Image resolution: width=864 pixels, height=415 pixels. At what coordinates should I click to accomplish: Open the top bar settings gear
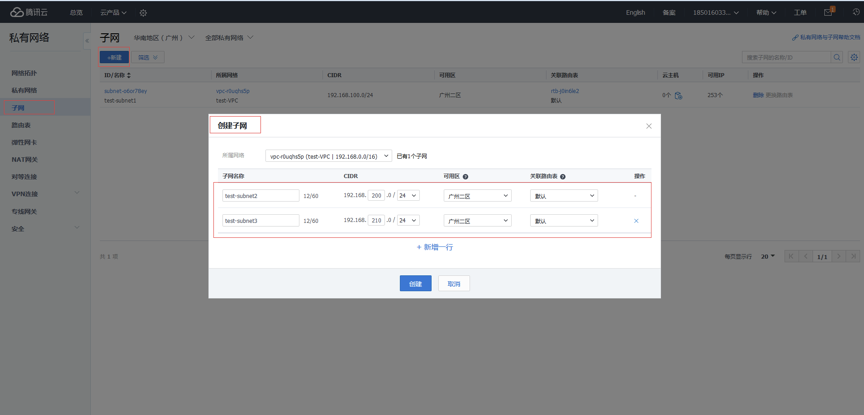[x=143, y=13]
